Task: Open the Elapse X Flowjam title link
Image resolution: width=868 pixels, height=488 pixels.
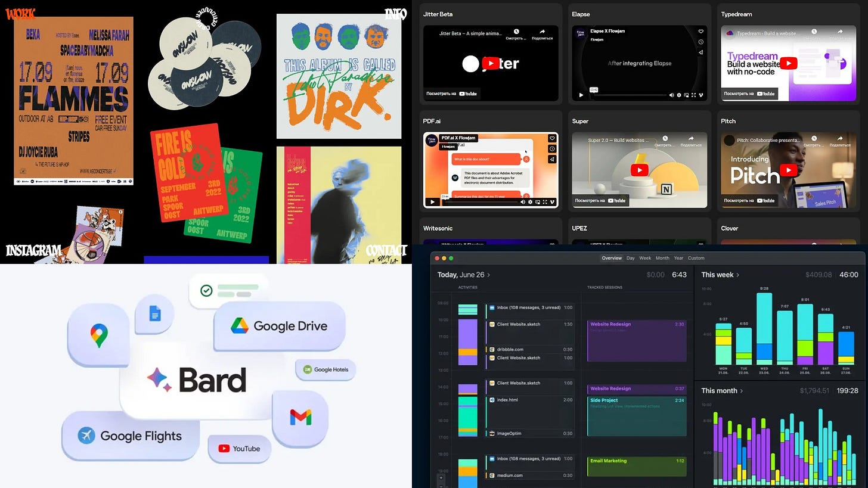Action: point(607,31)
